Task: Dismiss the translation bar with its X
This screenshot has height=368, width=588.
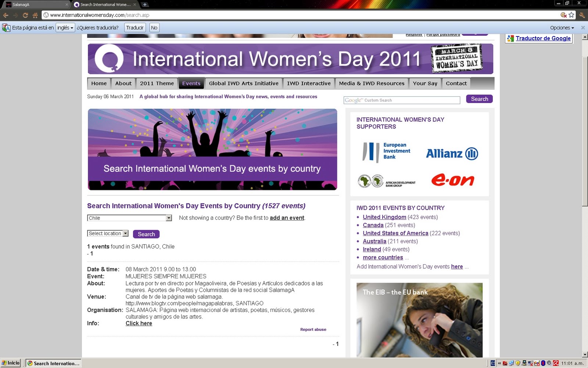Action: click(x=583, y=28)
